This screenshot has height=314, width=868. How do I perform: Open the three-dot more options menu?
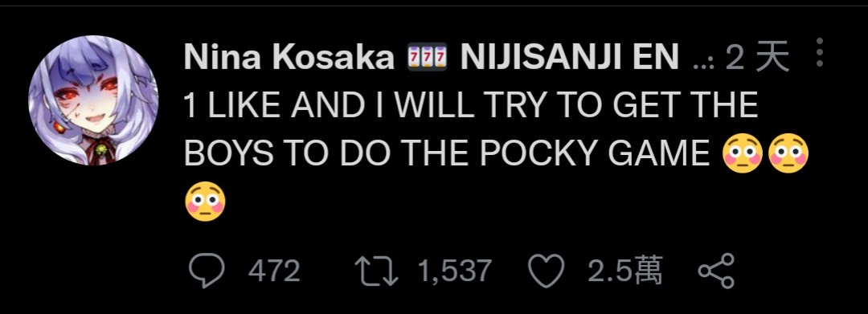point(820,53)
